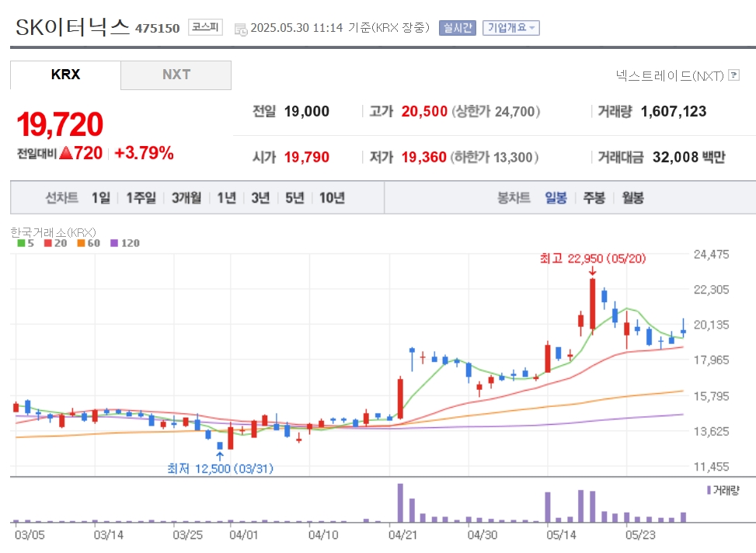Click the calendar-clock icon beside the date
The width and height of the screenshot is (756, 553).
(241, 29)
